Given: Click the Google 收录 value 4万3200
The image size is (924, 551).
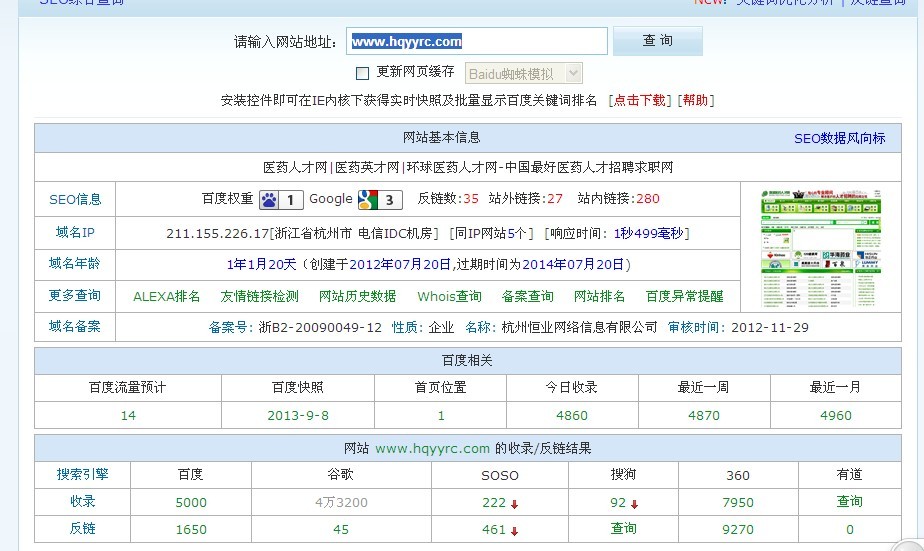Looking at the screenshot, I should (x=341, y=503).
